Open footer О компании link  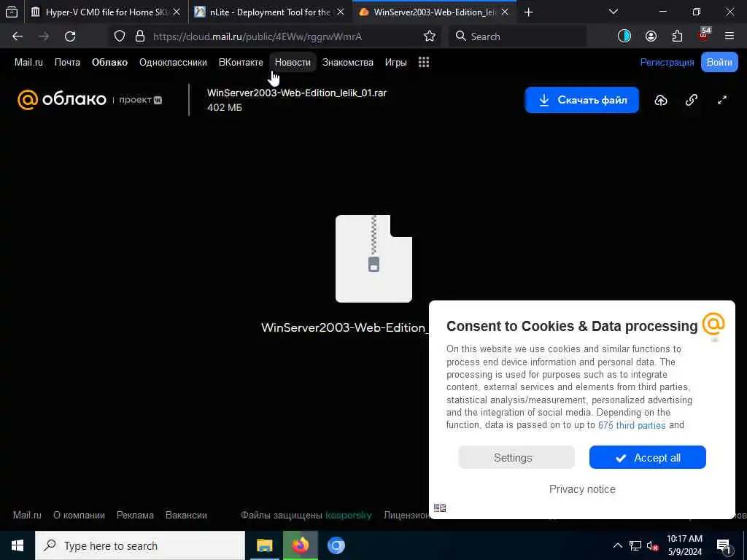(79, 516)
